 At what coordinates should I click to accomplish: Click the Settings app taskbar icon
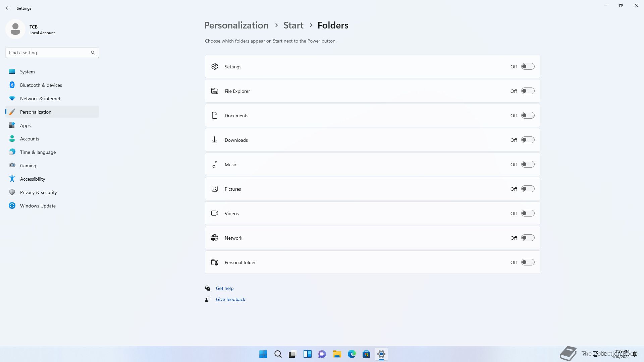click(x=381, y=354)
